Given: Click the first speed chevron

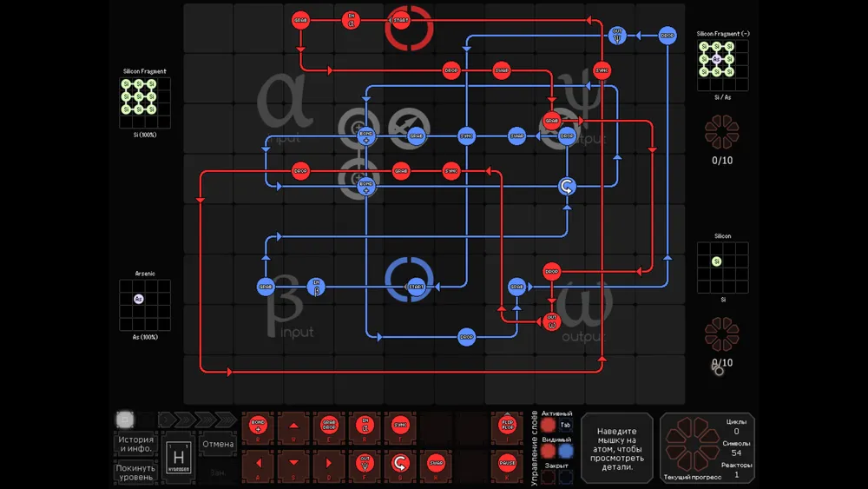Looking at the screenshot, I should (166, 420).
